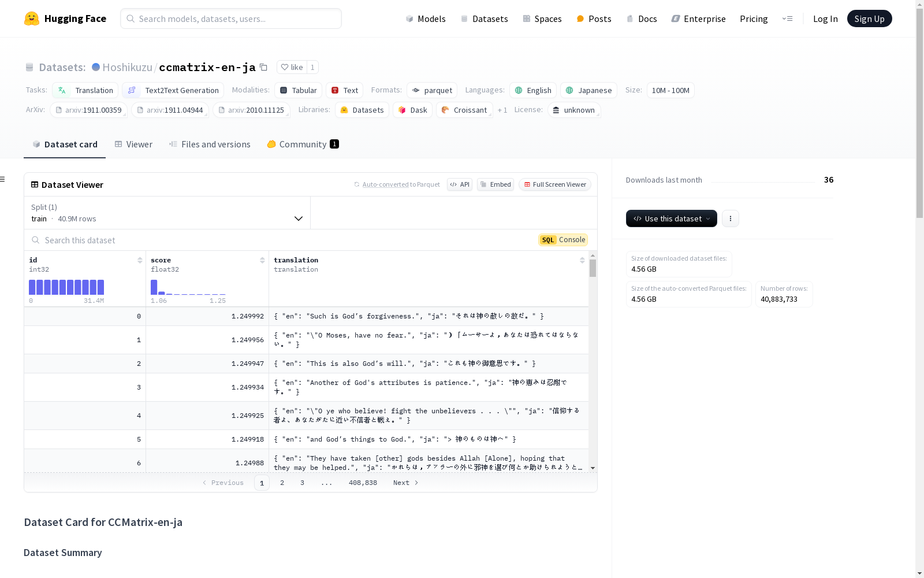Open Spaces in top navigation
The height and width of the screenshot is (578, 924).
point(542,18)
